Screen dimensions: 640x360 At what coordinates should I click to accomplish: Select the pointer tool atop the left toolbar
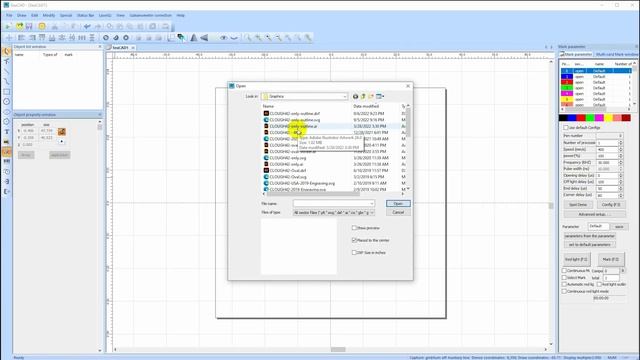7,52
